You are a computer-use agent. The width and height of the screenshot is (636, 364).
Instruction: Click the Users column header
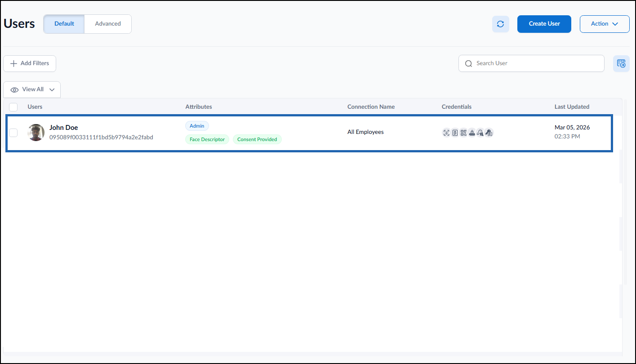(x=35, y=107)
